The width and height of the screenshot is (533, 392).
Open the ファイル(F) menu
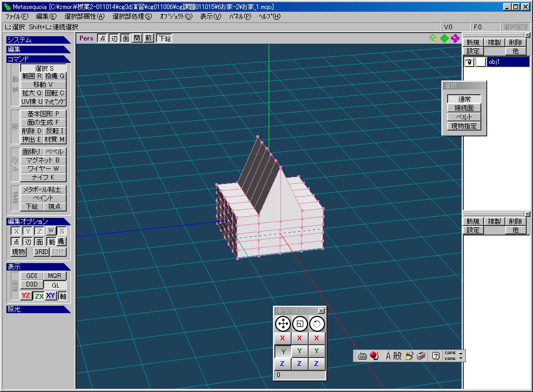(x=17, y=17)
